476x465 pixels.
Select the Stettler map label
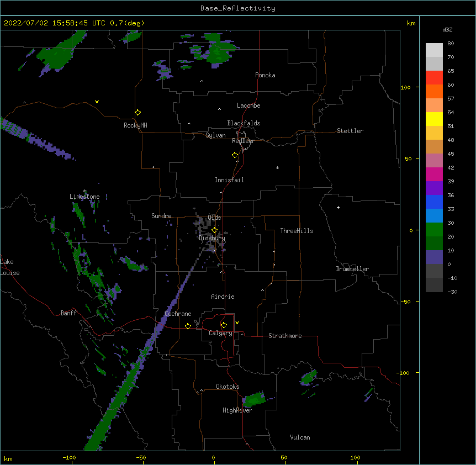[x=350, y=131]
